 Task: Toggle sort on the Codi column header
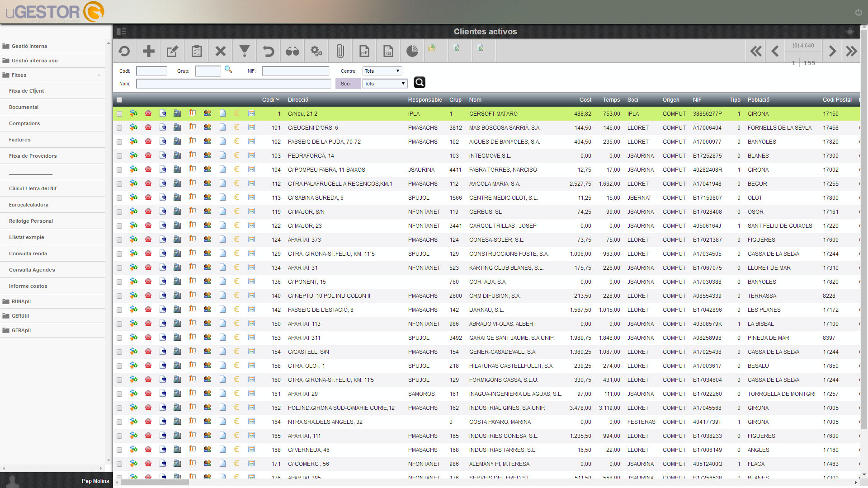[271, 100]
